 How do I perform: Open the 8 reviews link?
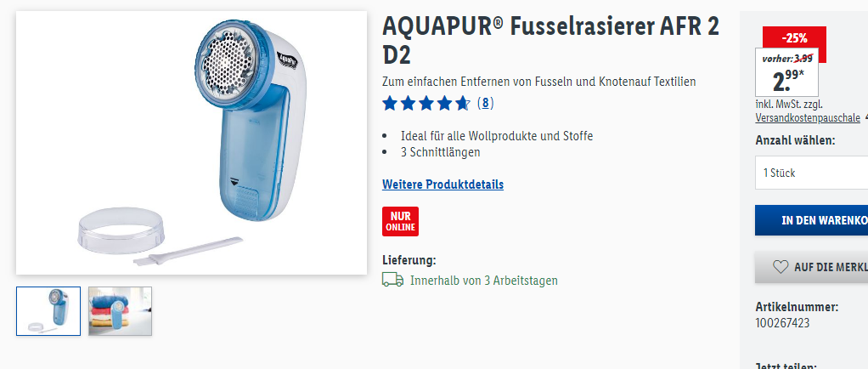(x=485, y=103)
